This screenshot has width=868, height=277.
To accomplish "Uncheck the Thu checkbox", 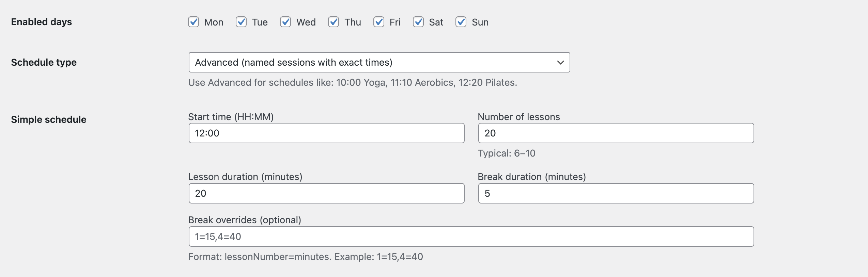I will pyautogui.click(x=334, y=22).
